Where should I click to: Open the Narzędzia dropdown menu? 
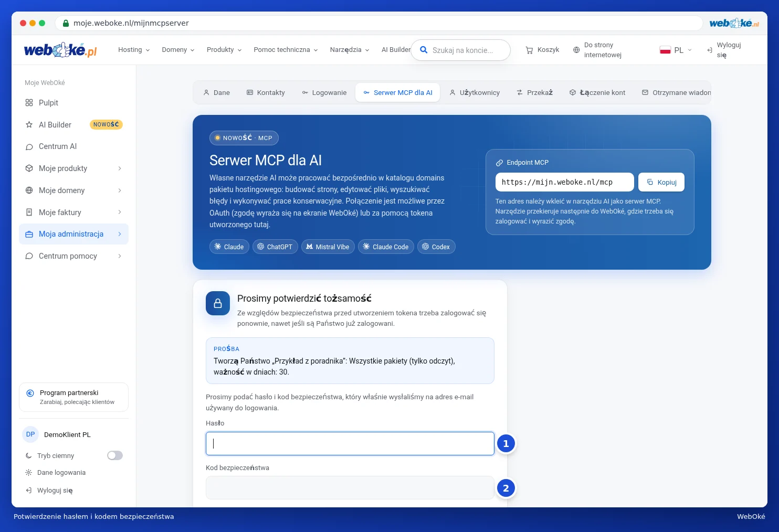click(350, 50)
